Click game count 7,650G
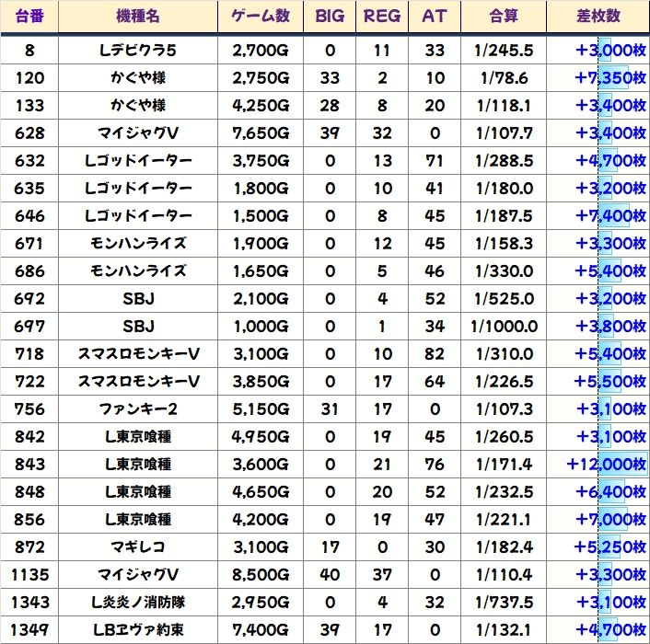This screenshot has height=644, width=650. (x=261, y=133)
